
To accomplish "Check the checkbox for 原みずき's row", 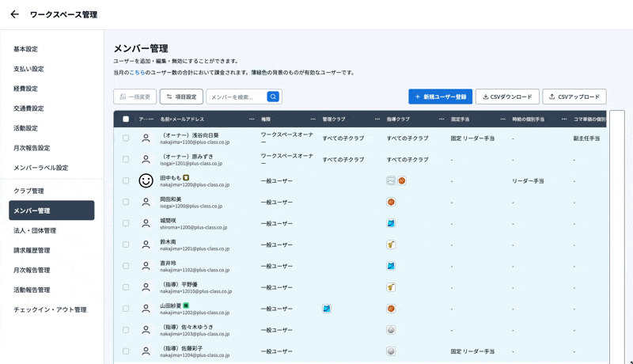I will point(126,159).
